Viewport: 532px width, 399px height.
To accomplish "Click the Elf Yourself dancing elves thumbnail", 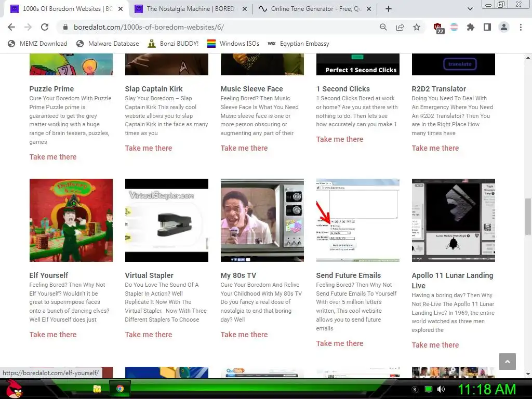I will point(71,220).
